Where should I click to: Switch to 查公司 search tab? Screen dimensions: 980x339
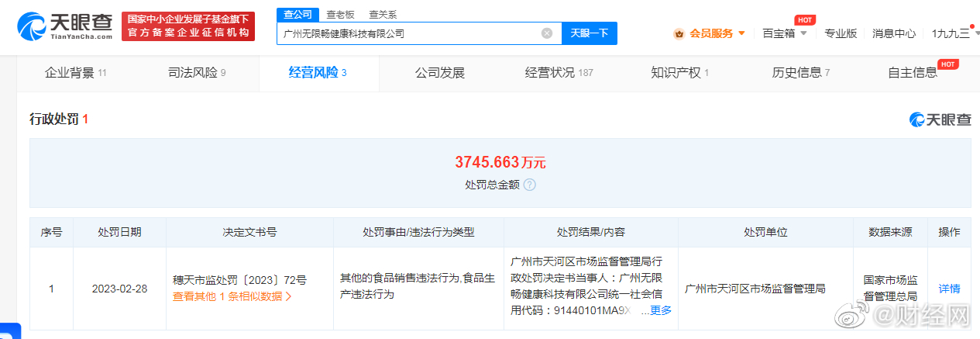(297, 14)
